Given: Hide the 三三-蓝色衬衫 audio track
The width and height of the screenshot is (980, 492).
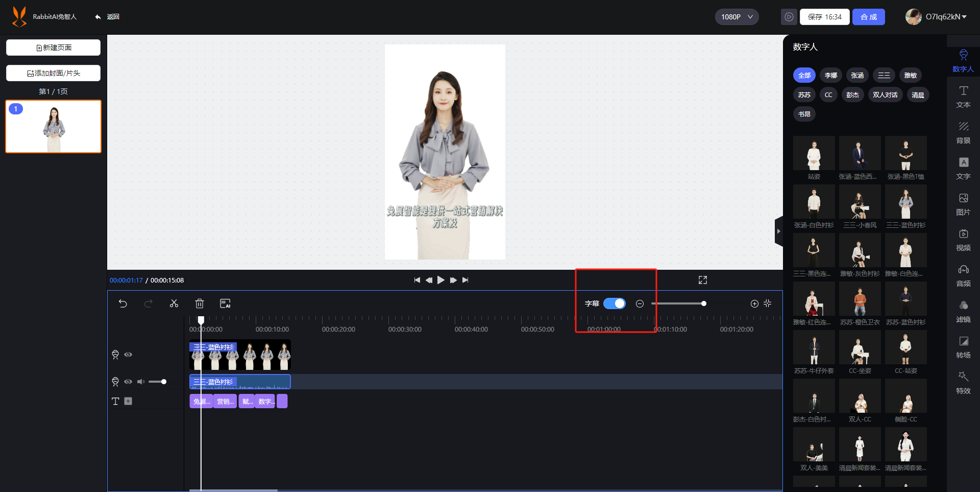Looking at the screenshot, I should tap(128, 382).
